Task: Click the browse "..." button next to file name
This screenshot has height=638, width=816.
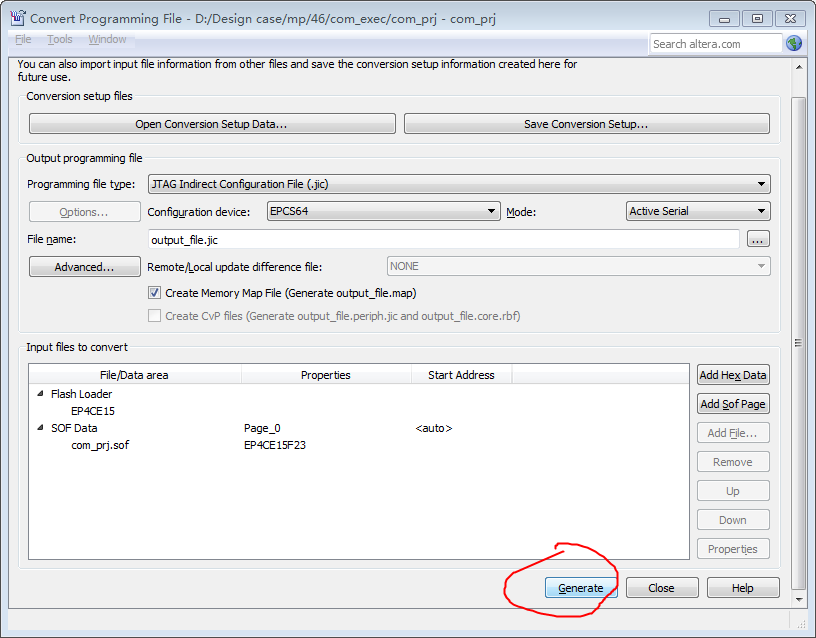Action: pyautogui.click(x=758, y=239)
